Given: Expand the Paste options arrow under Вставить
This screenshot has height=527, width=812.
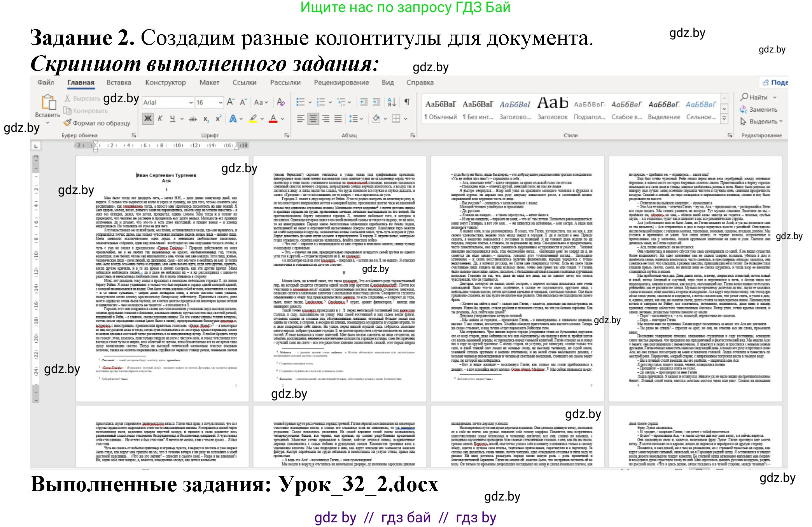Looking at the screenshot, I should pyautogui.click(x=47, y=123).
